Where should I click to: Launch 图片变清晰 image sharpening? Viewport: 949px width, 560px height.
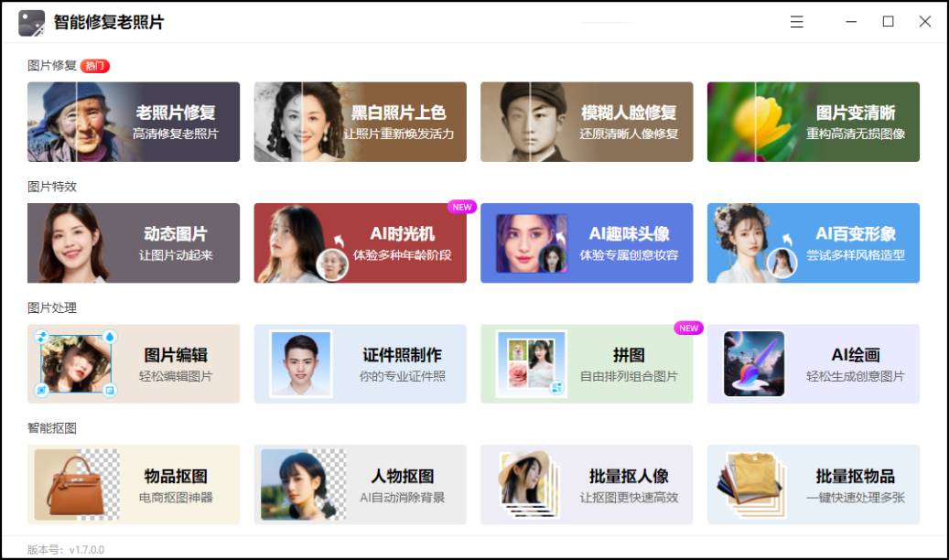(814, 122)
